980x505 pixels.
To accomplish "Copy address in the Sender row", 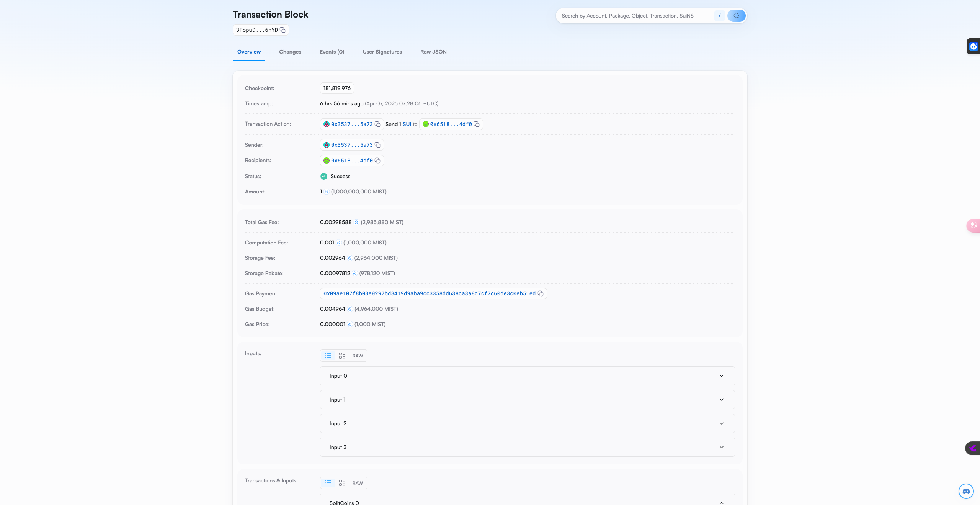I will pyautogui.click(x=377, y=145).
